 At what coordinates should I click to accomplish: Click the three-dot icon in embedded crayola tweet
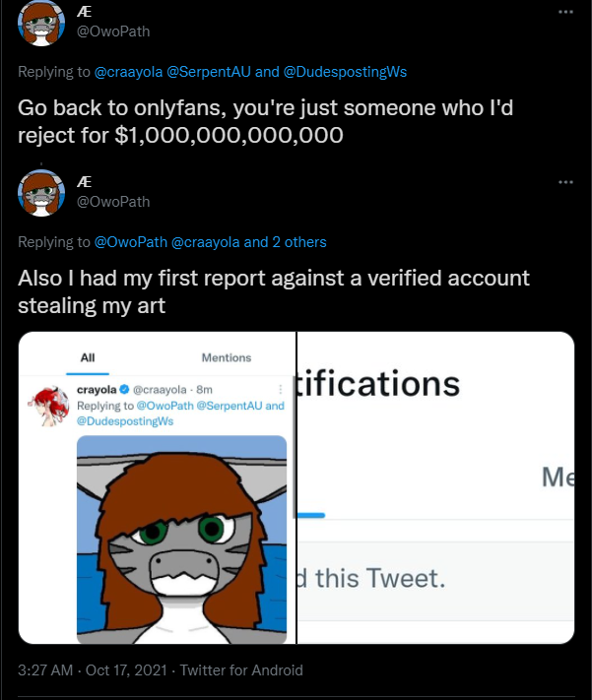pyautogui.click(x=281, y=390)
